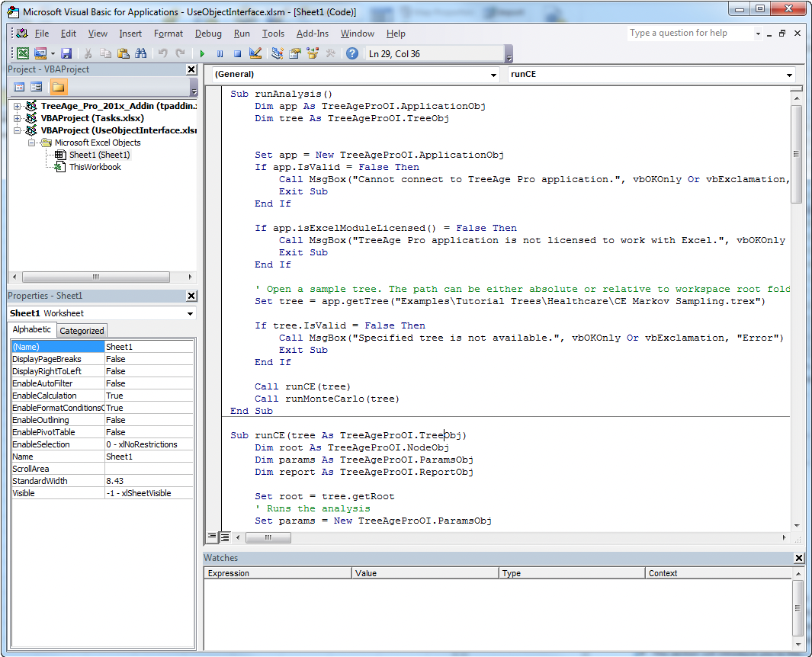Expand the TreeAge_Pro_201x_Addin project node
The height and width of the screenshot is (657, 812).
(x=17, y=106)
